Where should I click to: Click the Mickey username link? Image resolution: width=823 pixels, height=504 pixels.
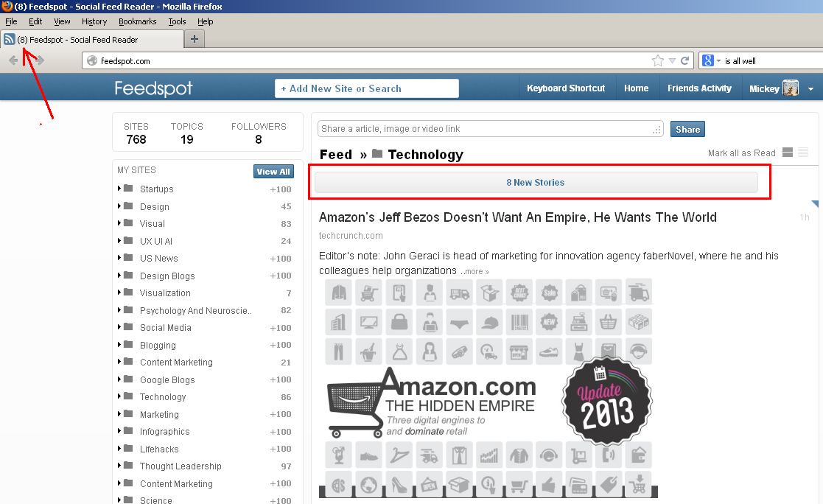pyautogui.click(x=764, y=88)
